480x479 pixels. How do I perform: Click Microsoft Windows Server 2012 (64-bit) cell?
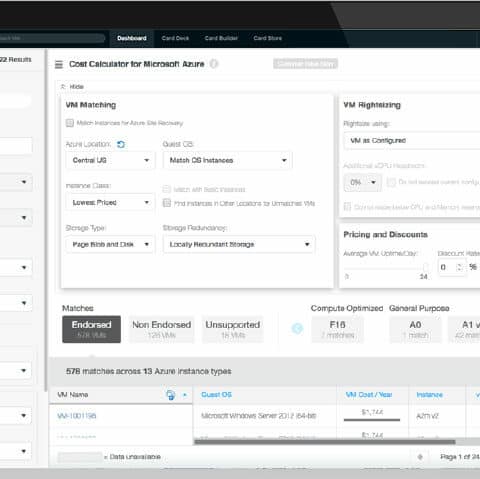[x=259, y=416]
